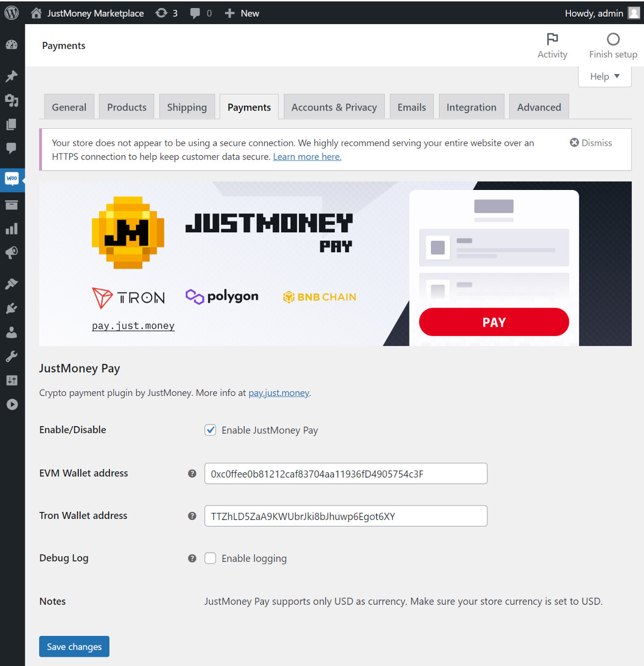Open the Comments icon in the sidebar
The height and width of the screenshot is (666, 644).
(x=12, y=148)
